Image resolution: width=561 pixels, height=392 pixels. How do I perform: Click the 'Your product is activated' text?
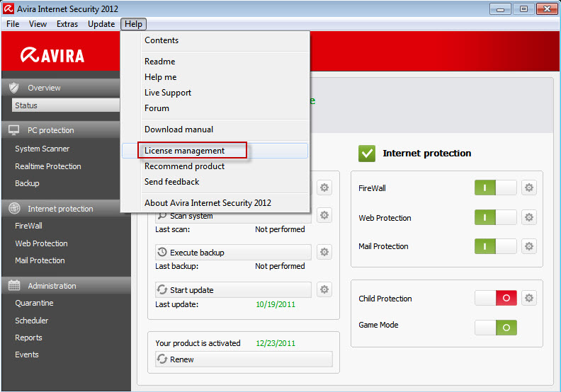pyautogui.click(x=198, y=343)
